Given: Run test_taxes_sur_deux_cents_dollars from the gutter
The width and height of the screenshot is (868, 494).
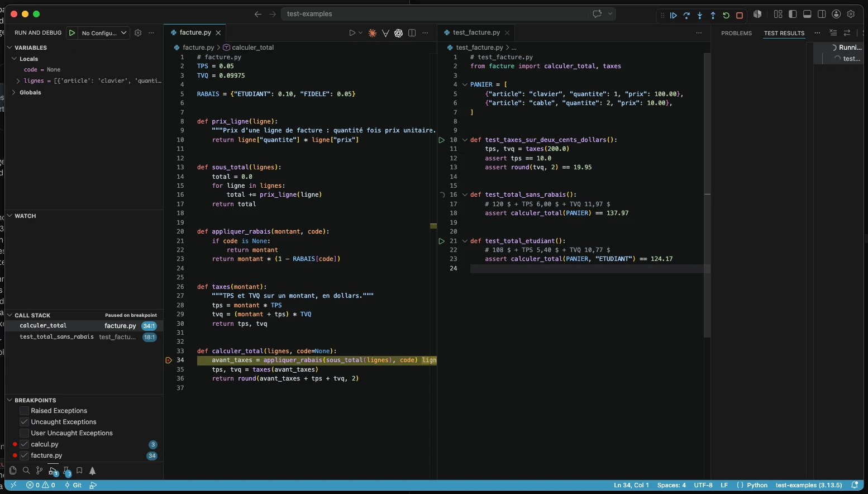Looking at the screenshot, I should tap(441, 140).
